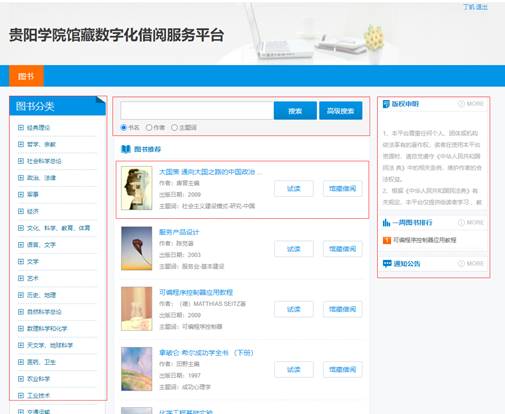Expand the 军事 category node
The width and height of the screenshot is (505, 414).
pos(21,194)
